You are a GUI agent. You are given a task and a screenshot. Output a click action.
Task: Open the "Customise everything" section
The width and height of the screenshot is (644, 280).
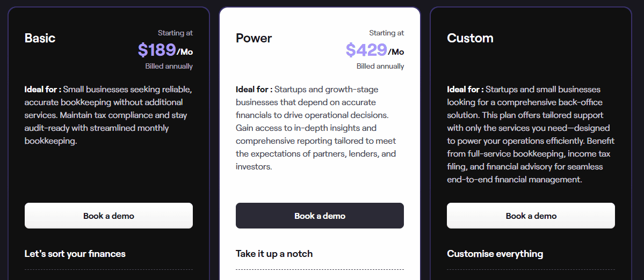coord(495,254)
